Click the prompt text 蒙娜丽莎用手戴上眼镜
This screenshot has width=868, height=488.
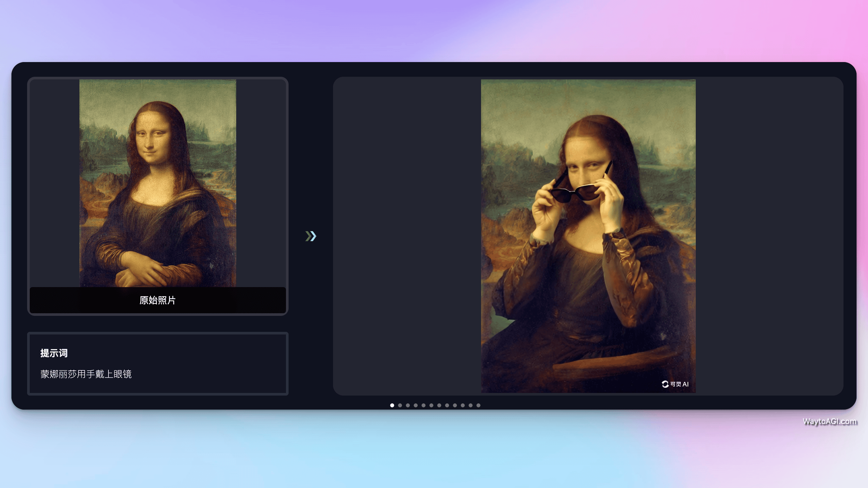86,374
